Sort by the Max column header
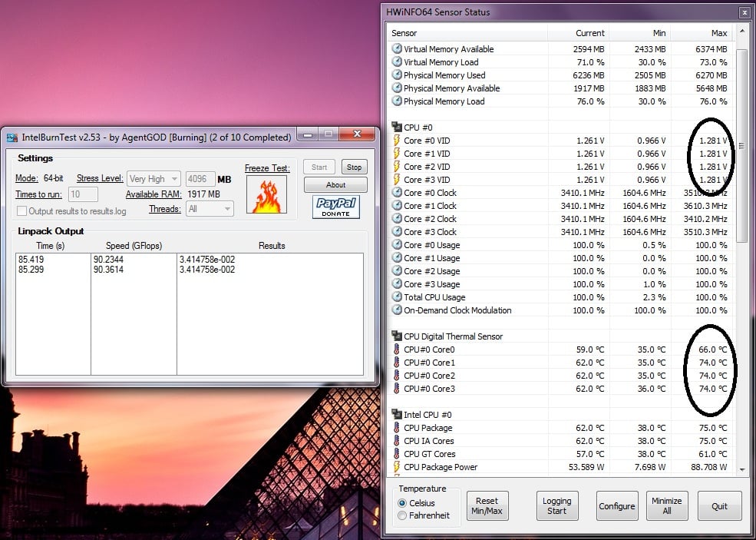Viewport: 756px width, 540px height. pos(702,33)
